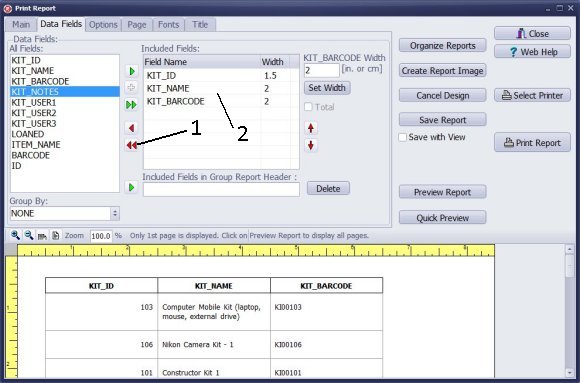The image size is (580, 383).
Task: Open the Options tab
Action: tap(103, 25)
